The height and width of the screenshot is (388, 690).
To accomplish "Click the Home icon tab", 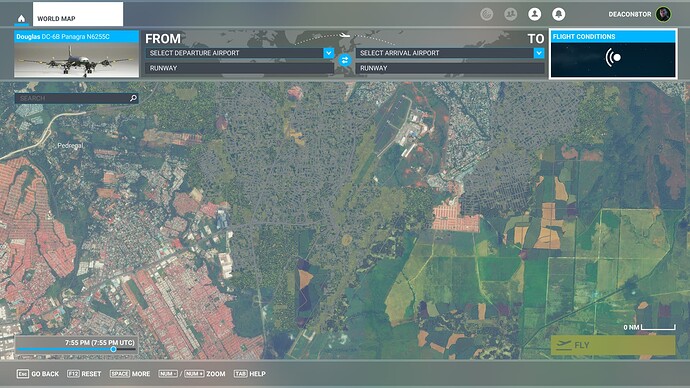I will click(x=21, y=18).
